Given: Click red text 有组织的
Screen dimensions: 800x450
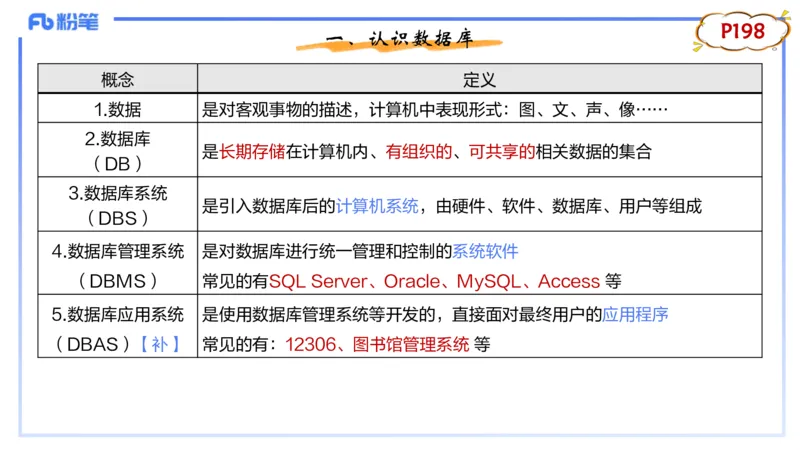Looking at the screenshot, I should click(x=418, y=151).
